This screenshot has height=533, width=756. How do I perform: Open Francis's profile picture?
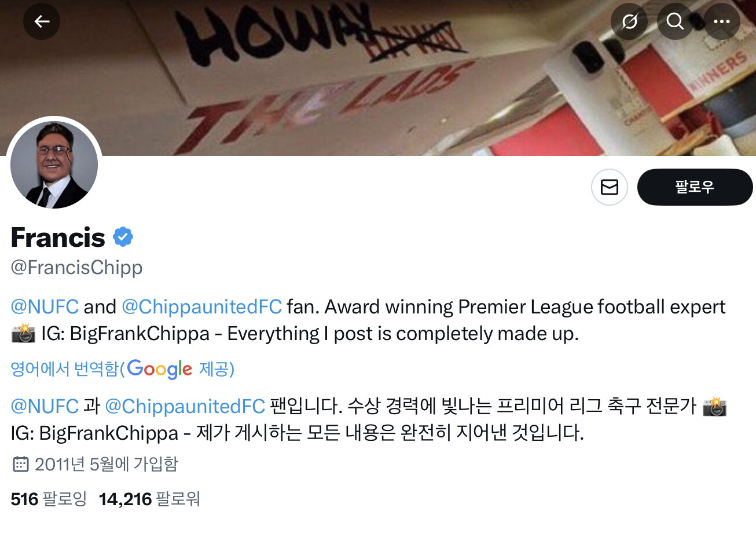54,165
